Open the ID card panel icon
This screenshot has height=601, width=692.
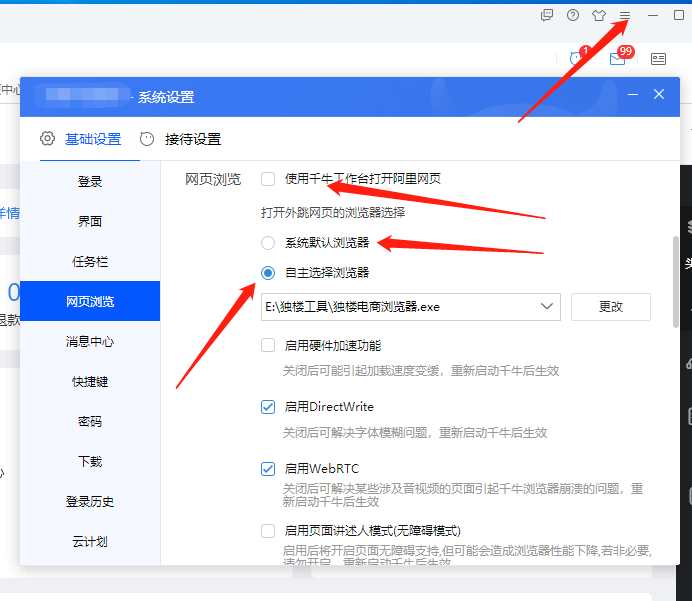point(658,59)
